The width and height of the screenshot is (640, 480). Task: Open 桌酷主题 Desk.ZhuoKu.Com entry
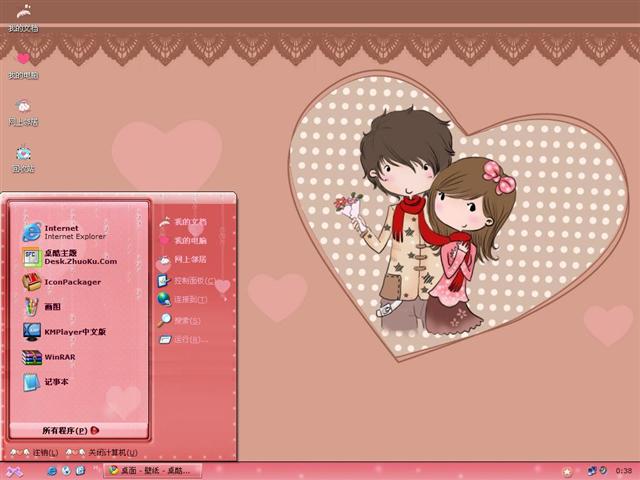tap(70, 257)
